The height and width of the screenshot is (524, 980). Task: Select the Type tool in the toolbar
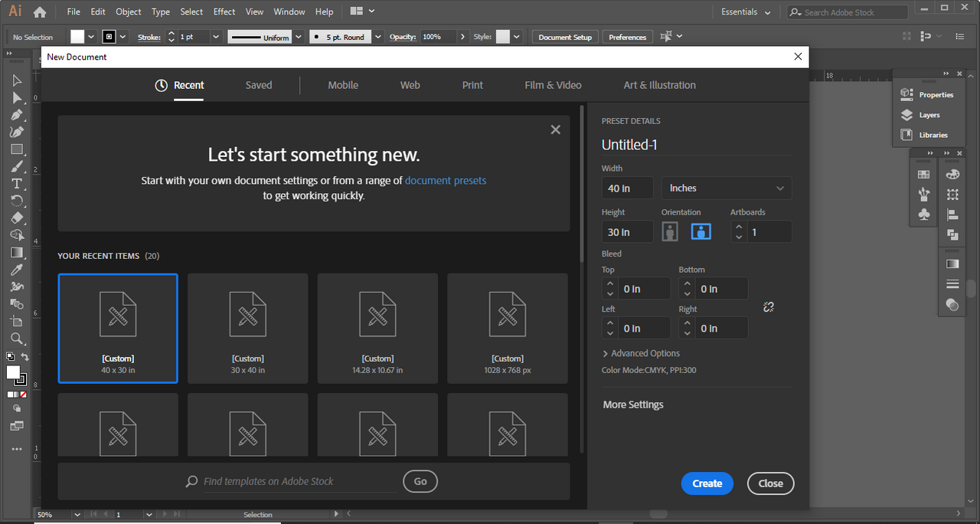click(x=17, y=184)
